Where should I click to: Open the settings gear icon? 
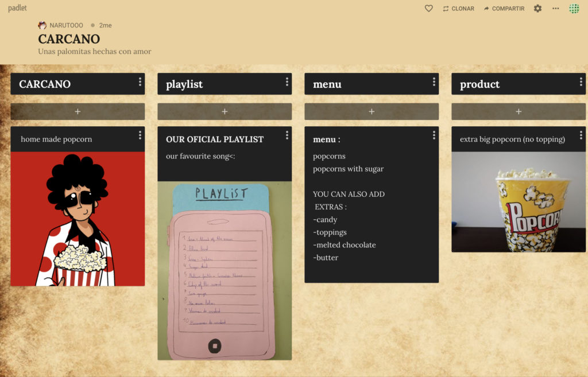point(537,9)
